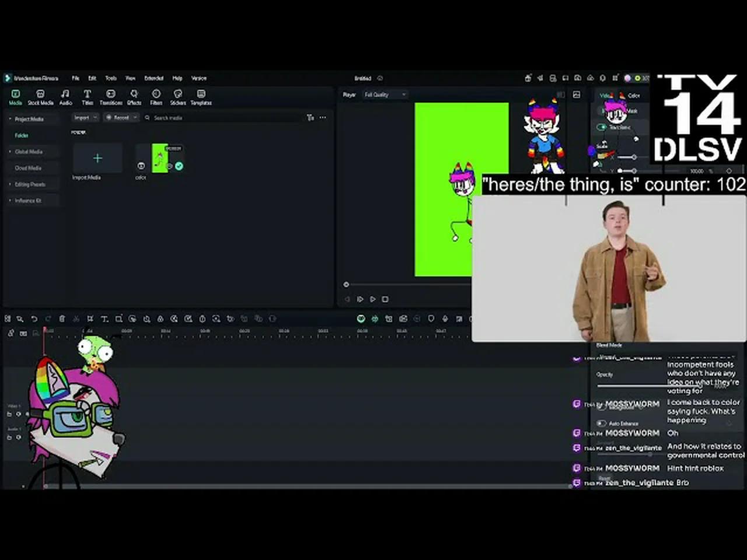
Task: Click the undo arrow in timeline toolbar
Action: [34, 319]
